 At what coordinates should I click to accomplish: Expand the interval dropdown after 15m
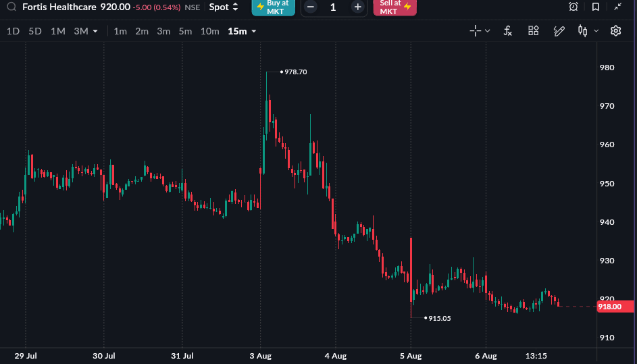(x=254, y=31)
